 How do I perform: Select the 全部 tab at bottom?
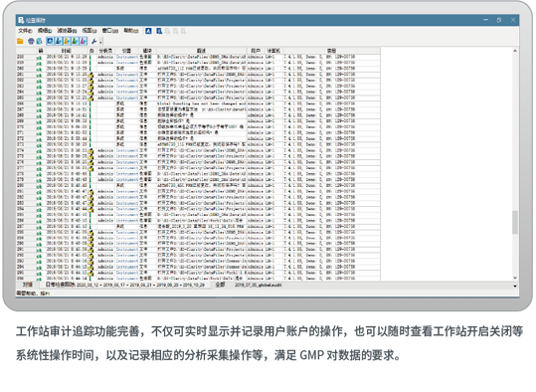point(221,285)
